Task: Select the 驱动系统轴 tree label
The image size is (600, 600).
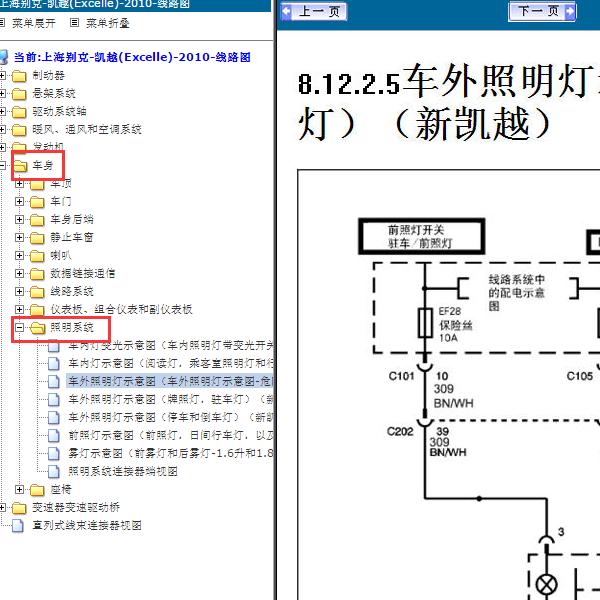Action: (x=59, y=111)
